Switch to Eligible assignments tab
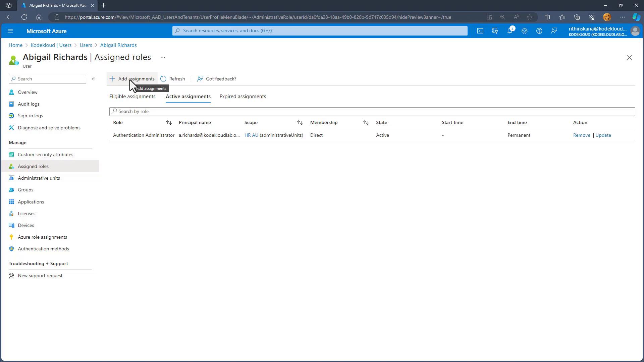644x362 pixels. coord(132,97)
